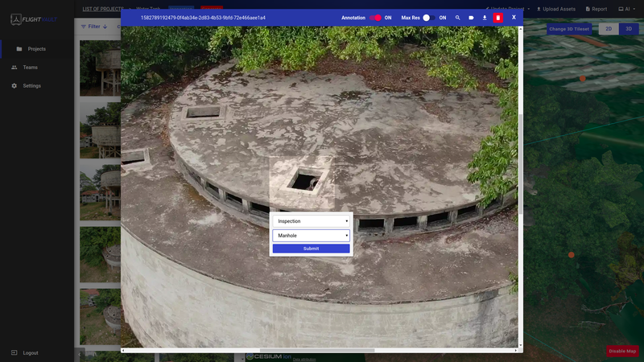Select second water tank thumbnail

100,130
